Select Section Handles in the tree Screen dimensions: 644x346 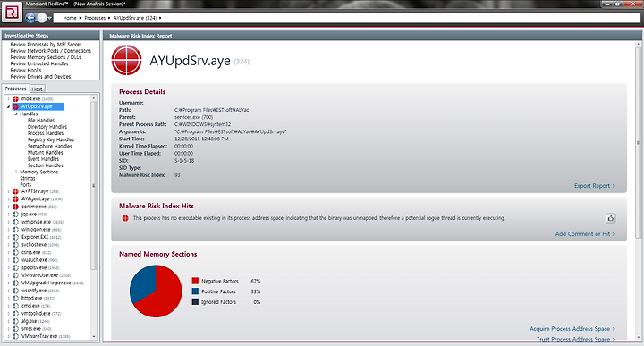(46, 165)
